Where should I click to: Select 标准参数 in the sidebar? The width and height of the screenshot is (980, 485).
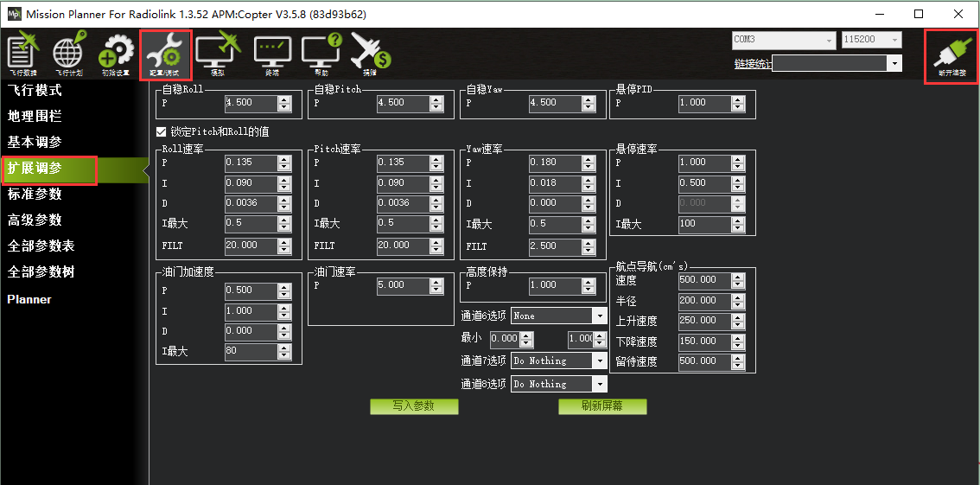point(35,195)
